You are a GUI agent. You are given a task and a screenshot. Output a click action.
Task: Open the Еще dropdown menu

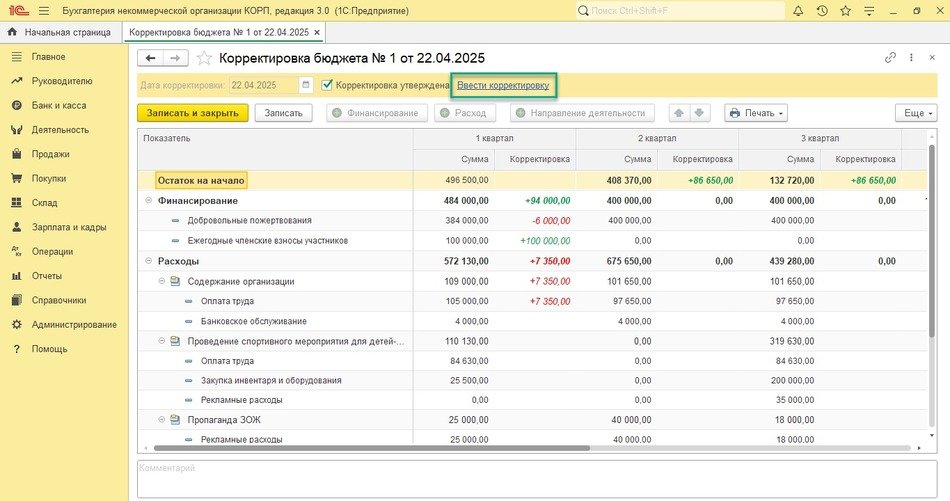coord(915,113)
